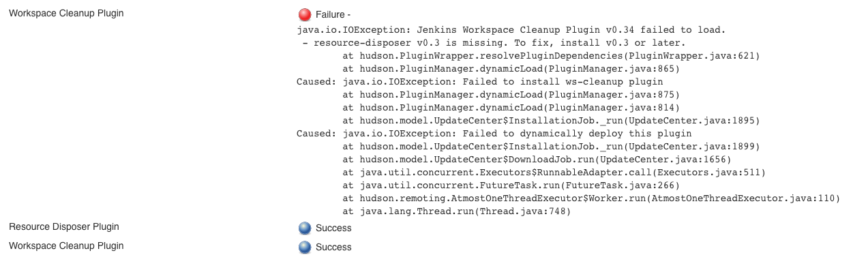This screenshot has height=266, width=868.
Task: Click the 'Failure -' status text
Action: click(x=334, y=15)
